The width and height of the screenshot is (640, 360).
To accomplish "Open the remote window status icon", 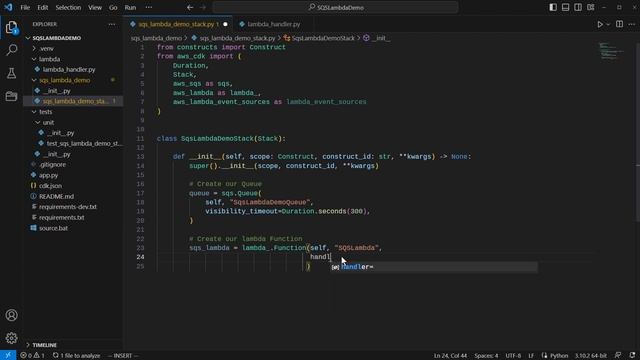I will click(x=8, y=356).
